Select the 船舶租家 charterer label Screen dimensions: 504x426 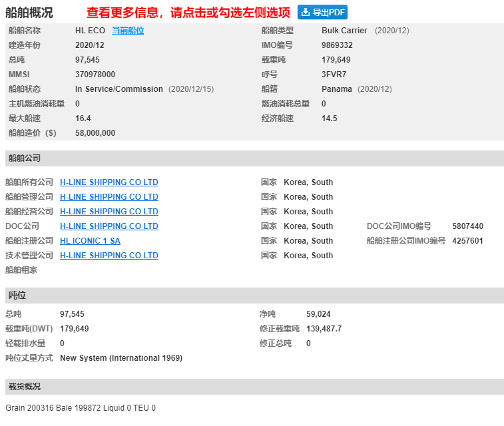tap(21, 270)
